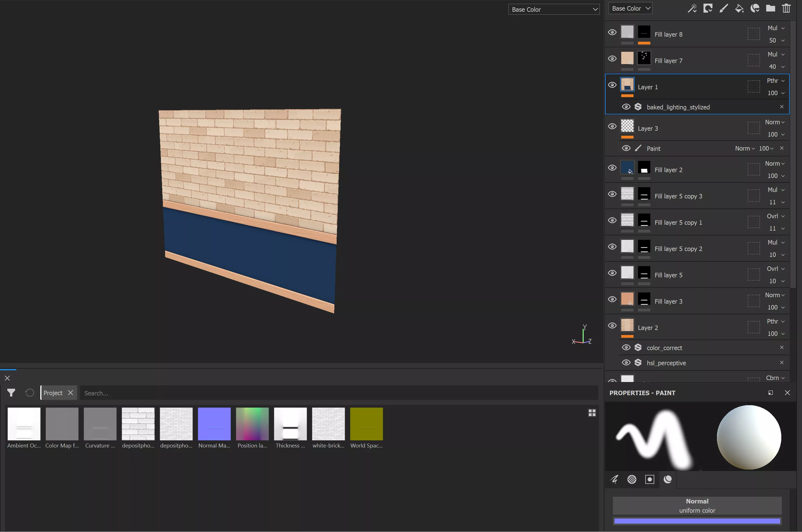Select the Position map thumbnail in shelf
Viewport: 802px width, 532px height.
tap(252, 424)
